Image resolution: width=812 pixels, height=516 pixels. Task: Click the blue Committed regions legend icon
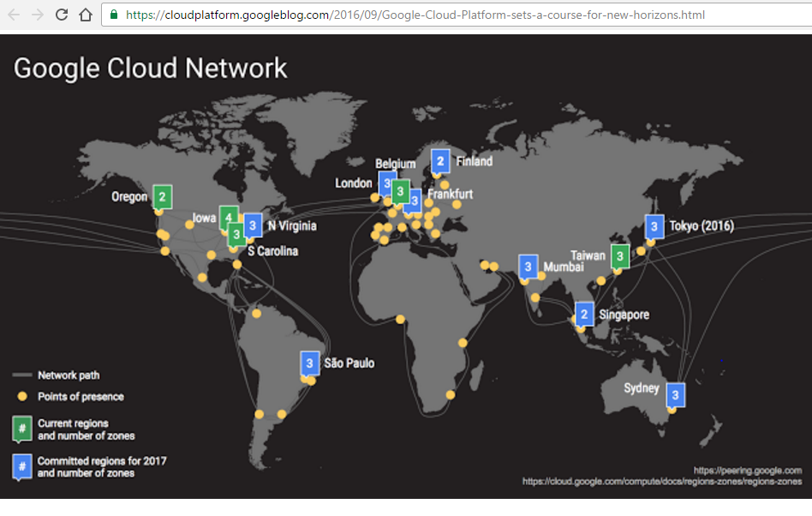tap(21, 467)
